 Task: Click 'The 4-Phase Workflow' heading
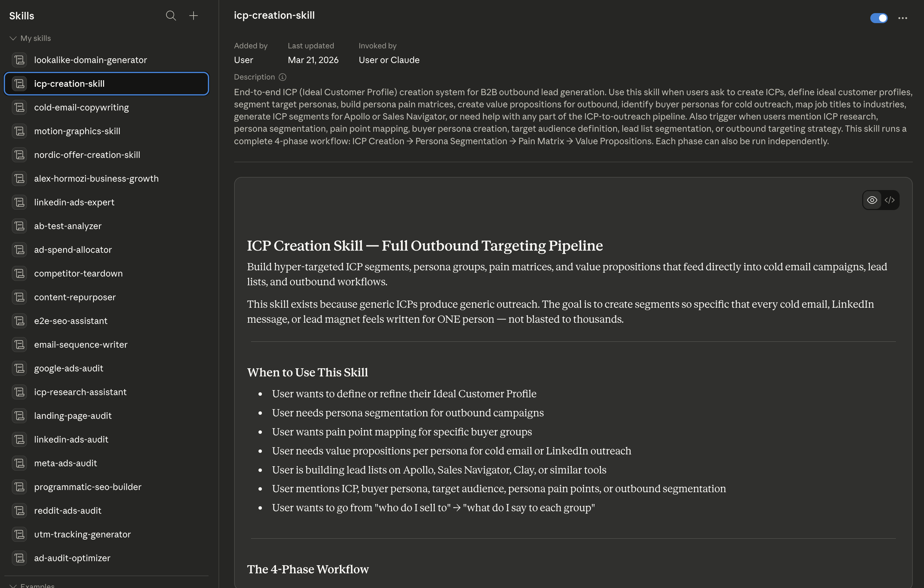(308, 569)
